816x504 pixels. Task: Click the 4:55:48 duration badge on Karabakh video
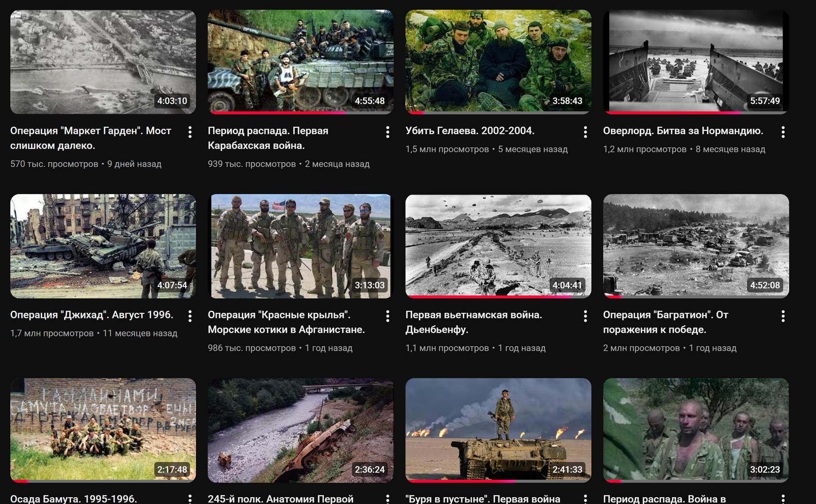click(x=370, y=101)
